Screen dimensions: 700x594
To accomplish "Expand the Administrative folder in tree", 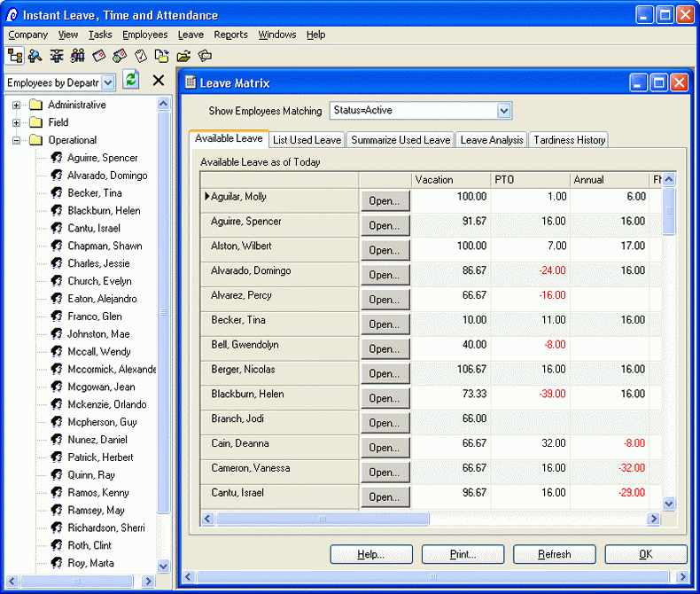I will 16,105.
